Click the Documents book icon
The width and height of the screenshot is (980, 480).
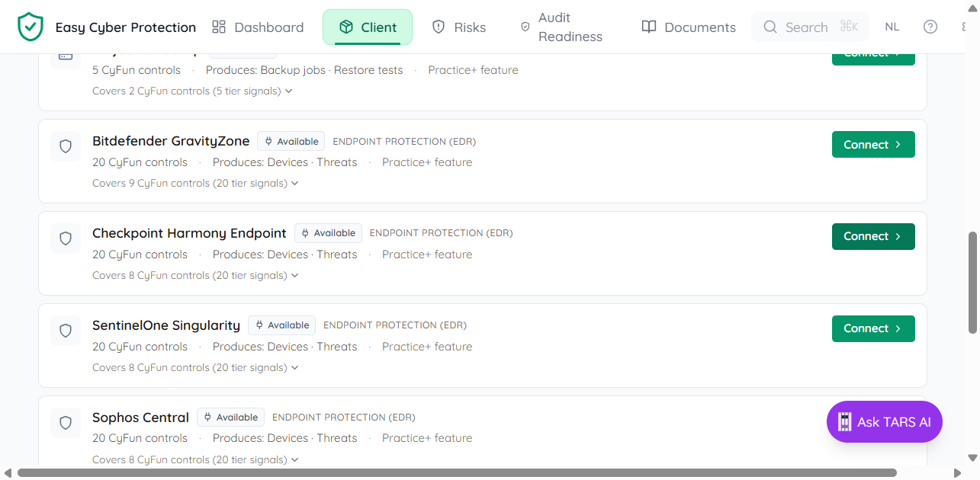(x=649, y=27)
